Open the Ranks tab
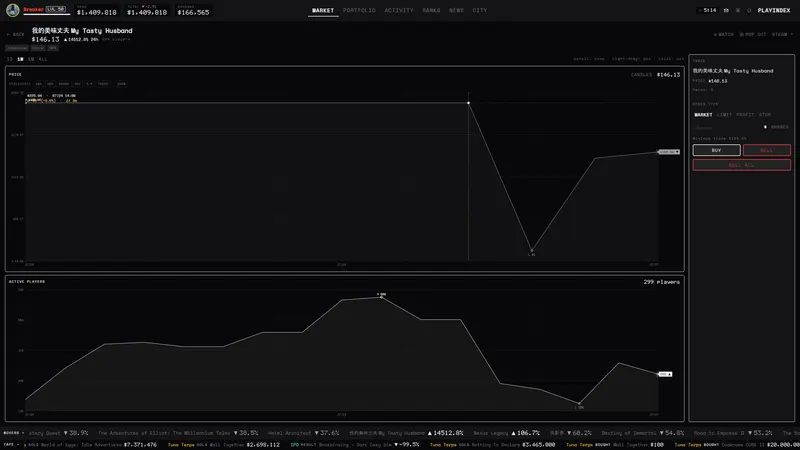This screenshot has height=450, width=800. pyautogui.click(x=431, y=10)
